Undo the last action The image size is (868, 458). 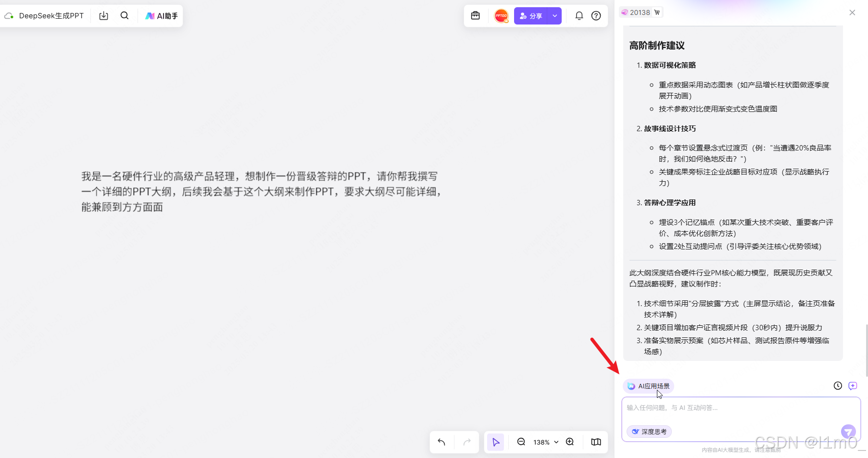[441, 442]
